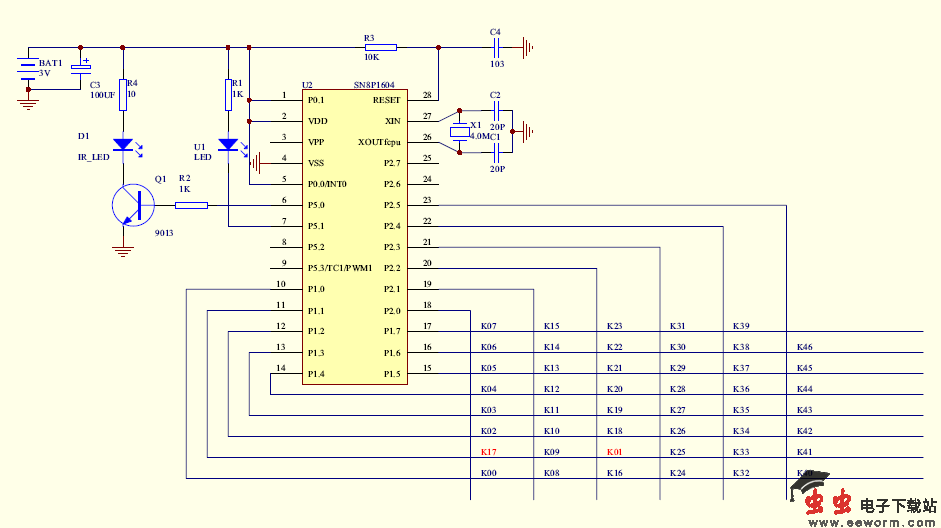
Task: Click the R1 1K resistor
Action: (x=228, y=93)
